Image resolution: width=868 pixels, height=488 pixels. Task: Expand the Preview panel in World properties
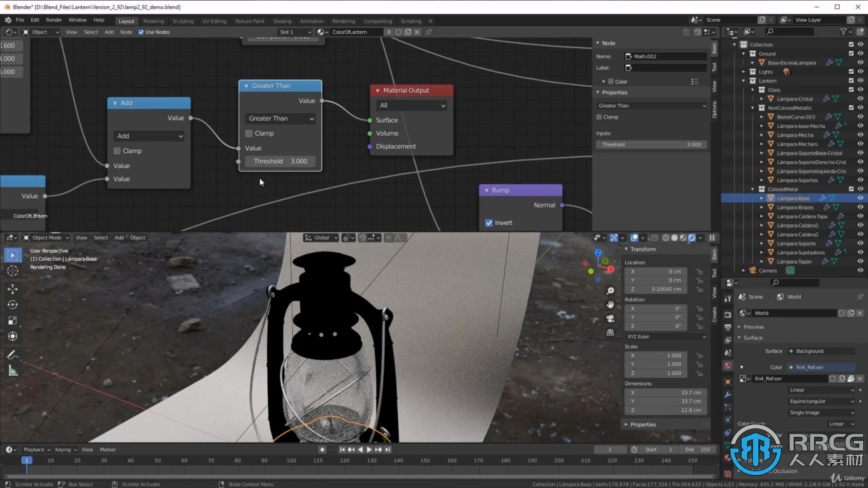753,327
